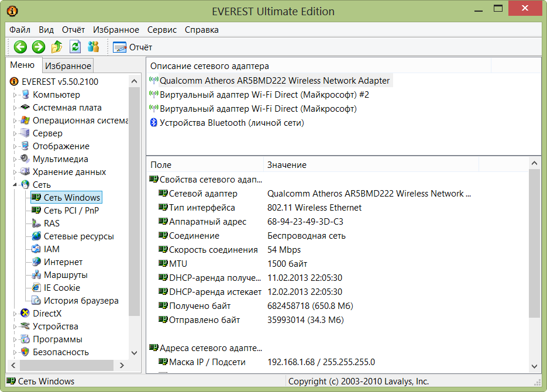Open the Справка menu
This screenshot has width=547, height=392.
point(202,30)
